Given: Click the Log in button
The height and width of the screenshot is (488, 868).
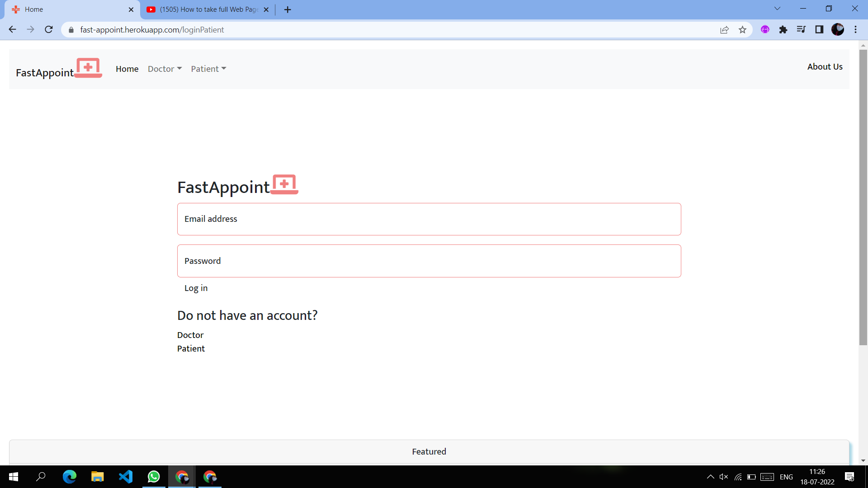Looking at the screenshot, I should coord(196,288).
